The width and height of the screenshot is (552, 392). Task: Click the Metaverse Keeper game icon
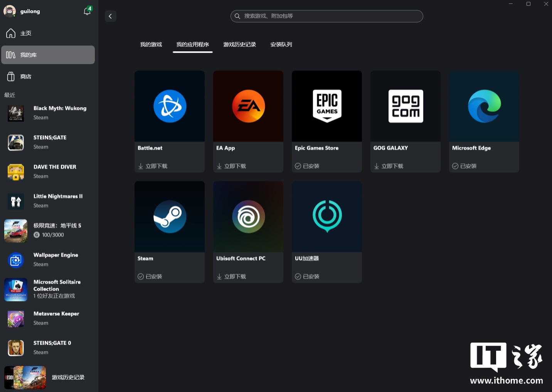click(16, 319)
